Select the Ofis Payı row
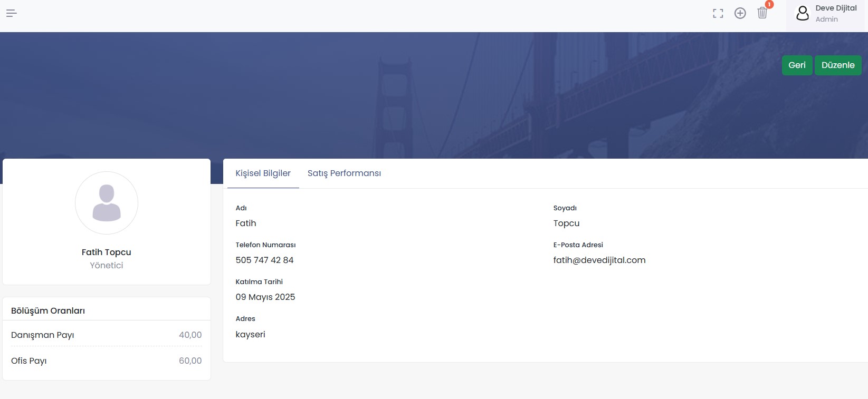 tap(106, 361)
